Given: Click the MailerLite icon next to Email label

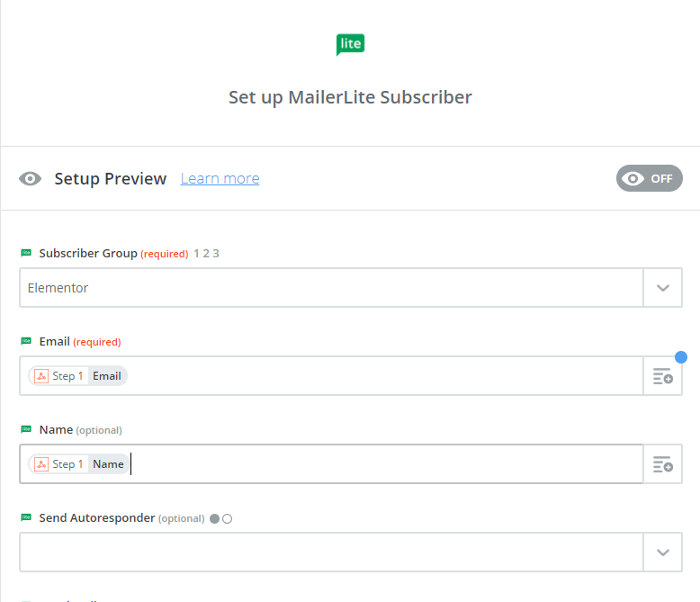Looking at the screenshot, I should pyautogui.click(x=26, y=341).
